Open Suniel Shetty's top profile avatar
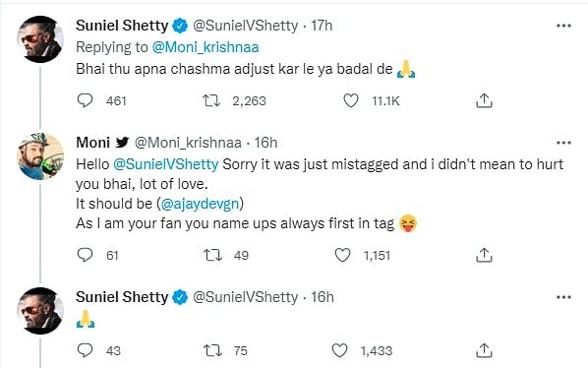 [x=40, y=39]
